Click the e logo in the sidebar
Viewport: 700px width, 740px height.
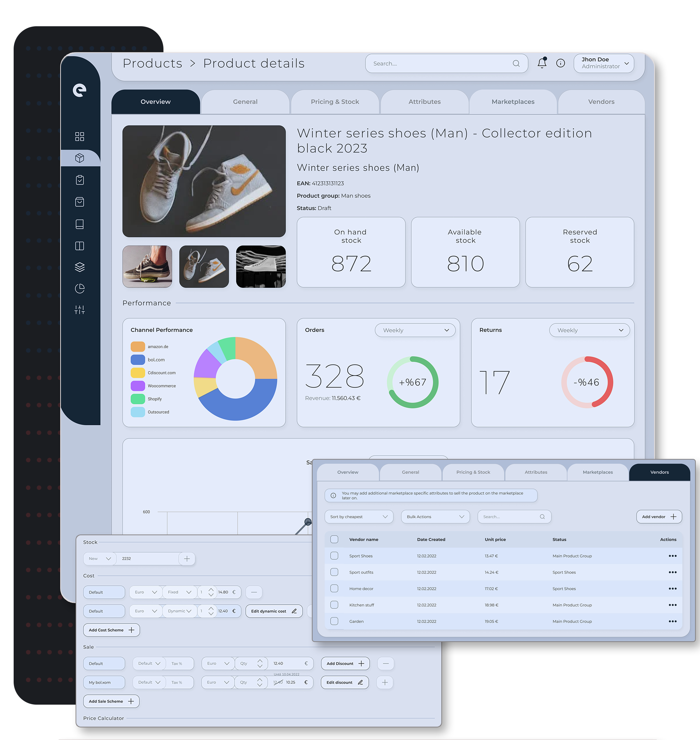pos(79,90)
